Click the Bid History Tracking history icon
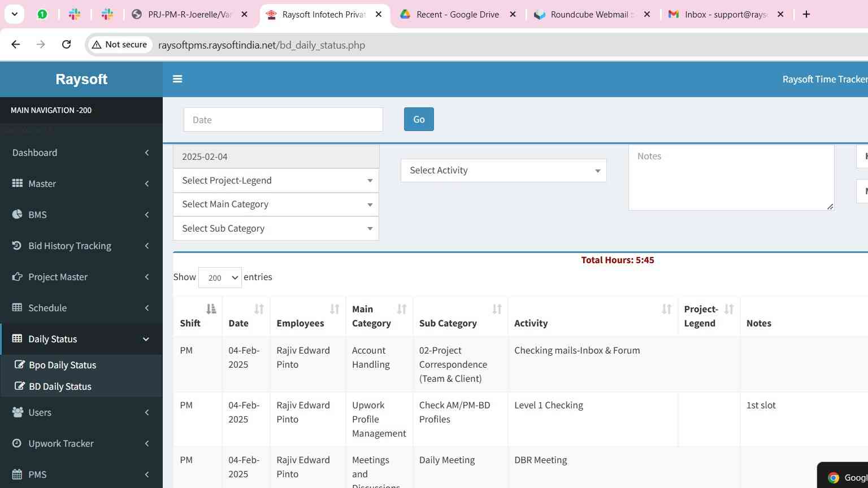The width and height of the screenshot is (868, 488). (x=17, y=246)
